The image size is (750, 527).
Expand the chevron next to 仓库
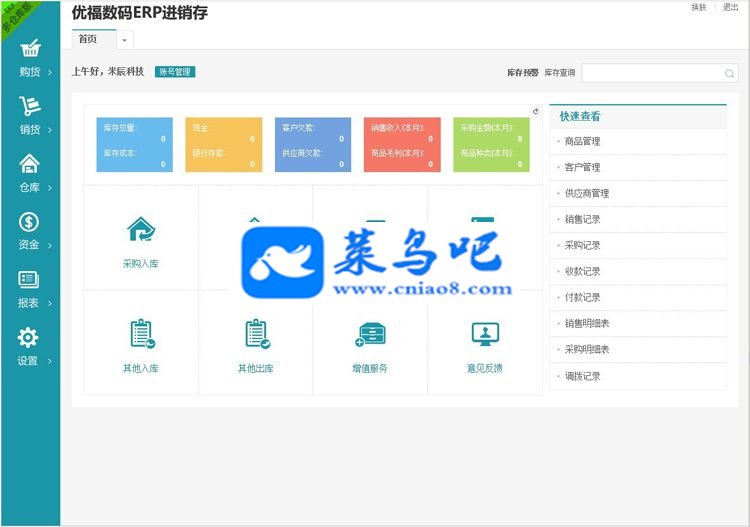(50, 188)
